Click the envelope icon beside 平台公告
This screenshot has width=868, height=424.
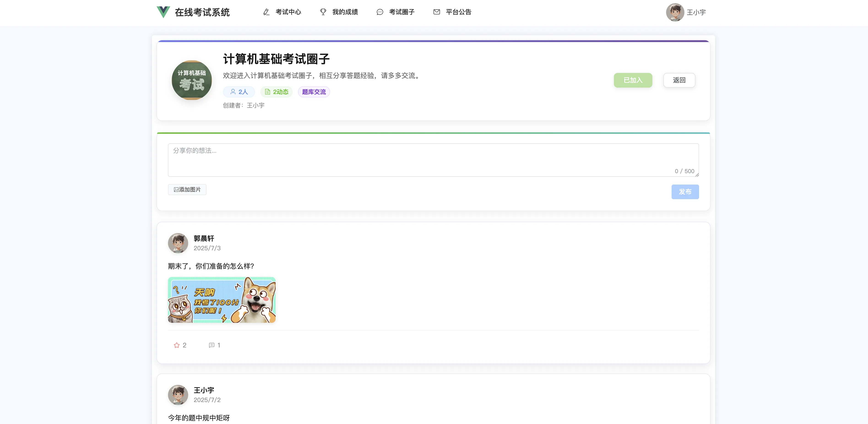[x=436, y=12]
